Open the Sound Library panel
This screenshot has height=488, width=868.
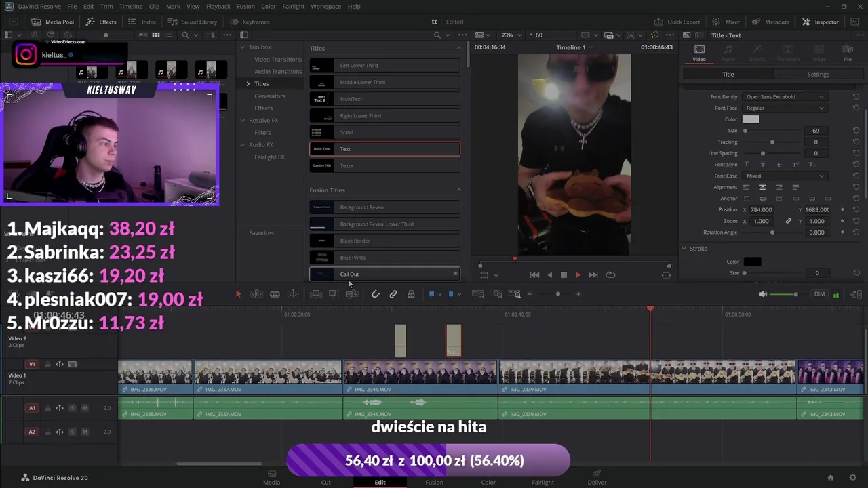coord(192,22)
